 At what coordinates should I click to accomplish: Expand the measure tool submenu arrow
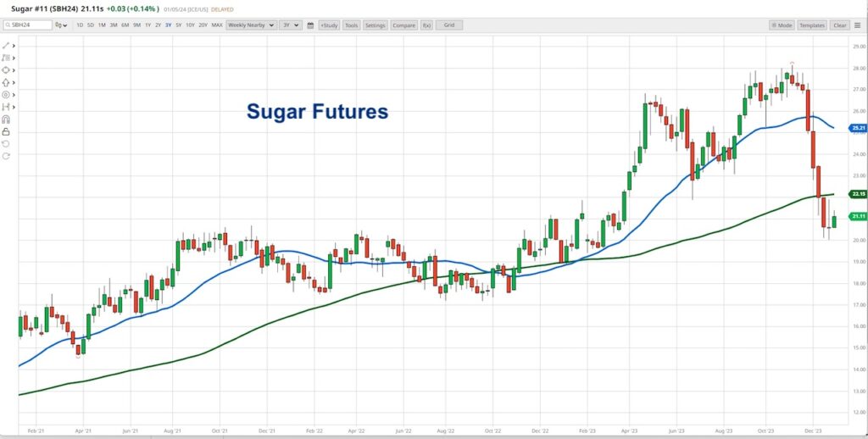[x=14, y=106]
